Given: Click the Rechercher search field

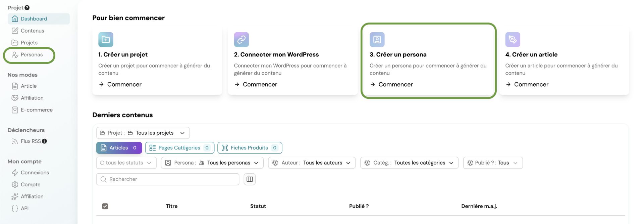Looking at the screenshot, I should (168, 179).
